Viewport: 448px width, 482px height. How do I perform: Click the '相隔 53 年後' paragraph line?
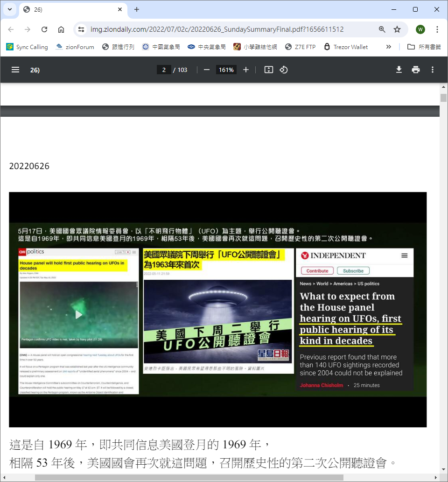[x=203, y=463]
